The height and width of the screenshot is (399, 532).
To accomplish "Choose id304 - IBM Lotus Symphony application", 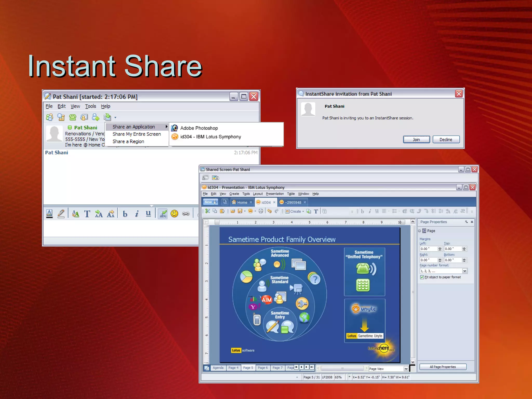I will (x=210, y=137).
